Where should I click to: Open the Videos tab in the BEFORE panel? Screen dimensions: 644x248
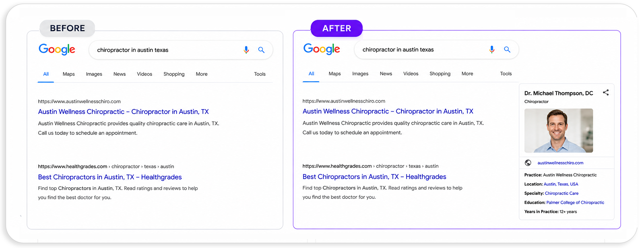(144, 74)
